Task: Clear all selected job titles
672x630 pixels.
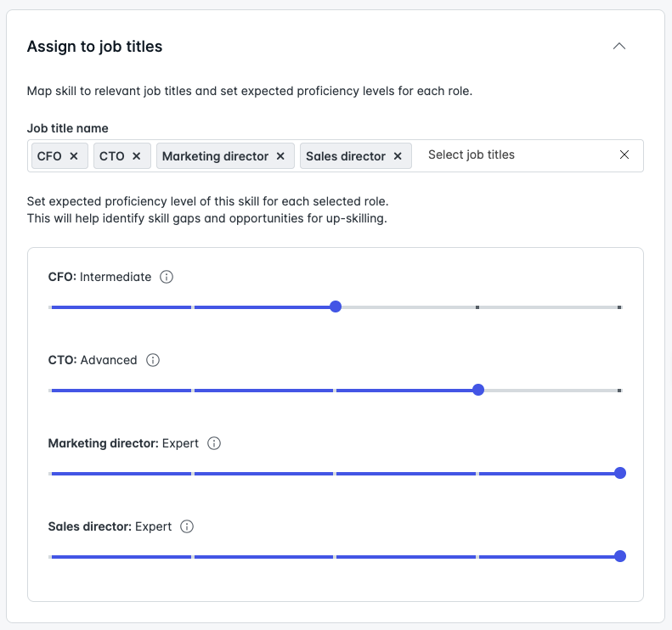Action: click(x=624, y=155)
